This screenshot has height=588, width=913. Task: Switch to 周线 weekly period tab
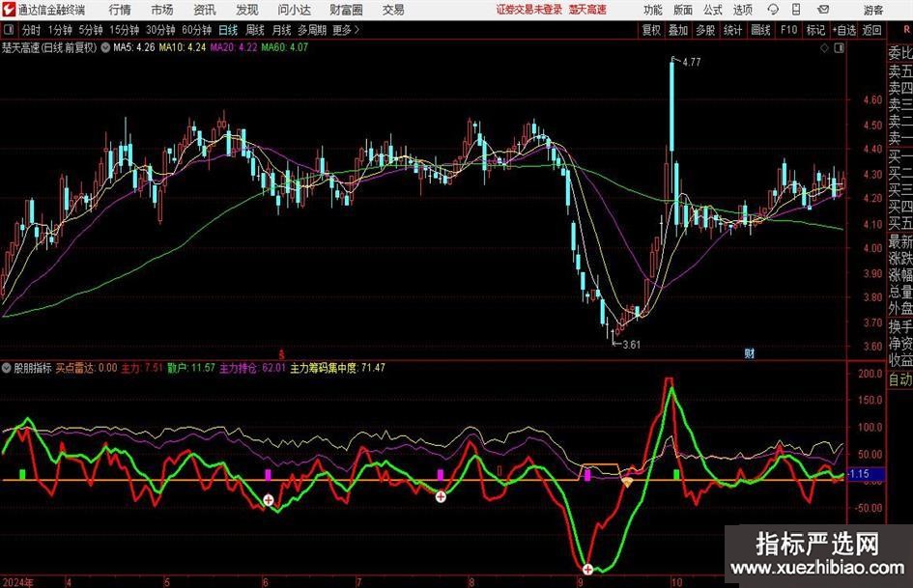tap(255, 30)
